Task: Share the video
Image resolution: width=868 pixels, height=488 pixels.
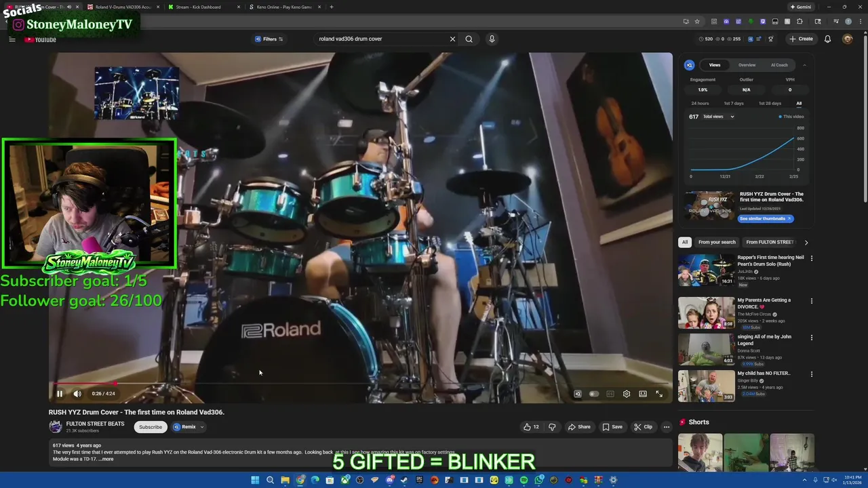Action: (x=578, y=427)
